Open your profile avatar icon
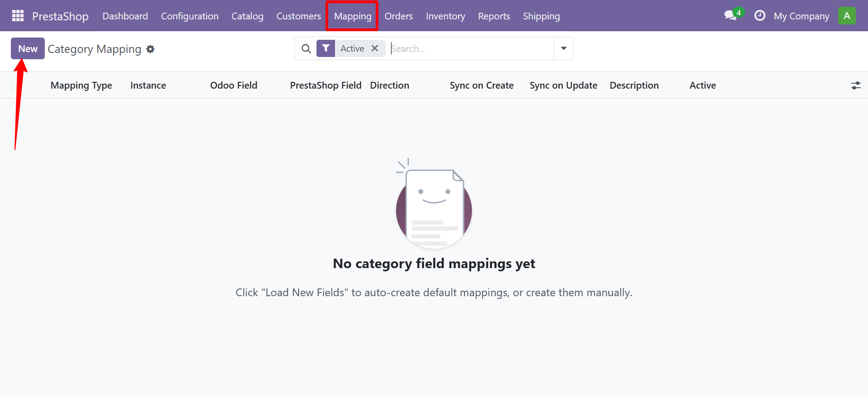Image resolution: width=868 pixels, height=397 pixels. [x=848, y=15]
